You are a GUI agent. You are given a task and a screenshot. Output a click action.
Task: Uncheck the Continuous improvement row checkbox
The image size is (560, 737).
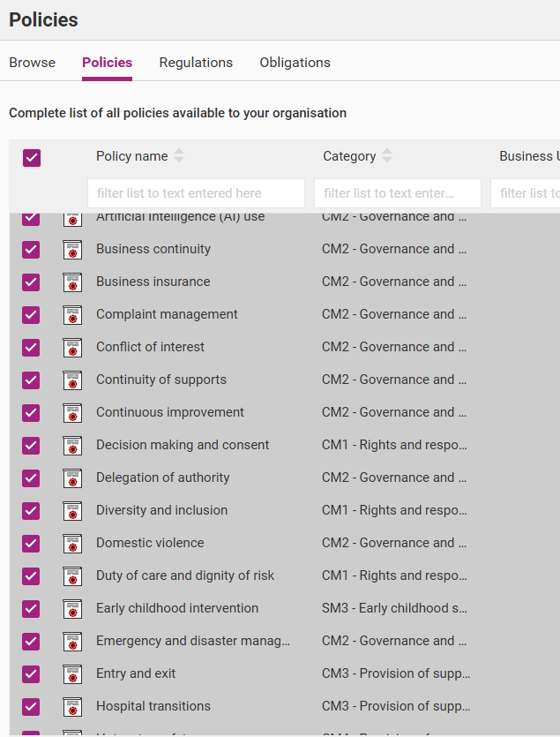[x=31, y=413]
